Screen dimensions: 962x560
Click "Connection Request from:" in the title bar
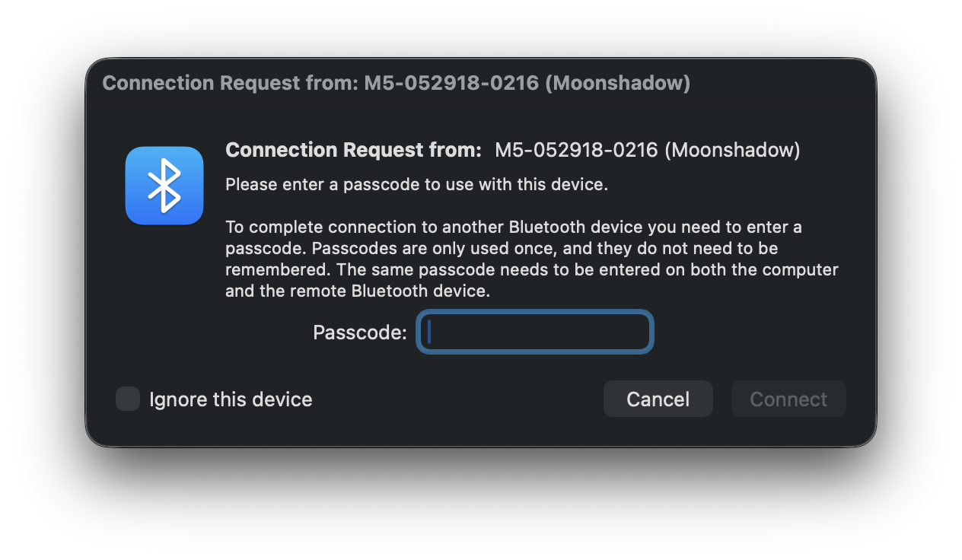coord(230,83)
